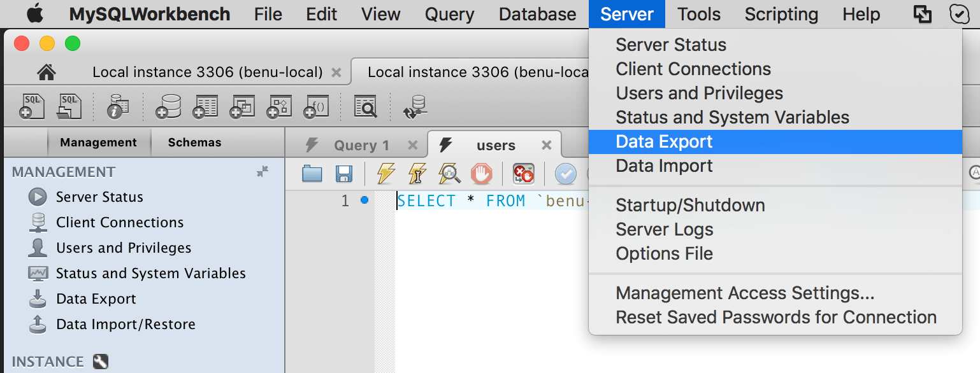The width and height of the screenshot is (980, 373).
Task: Create a new table icon
Action: 205,106
